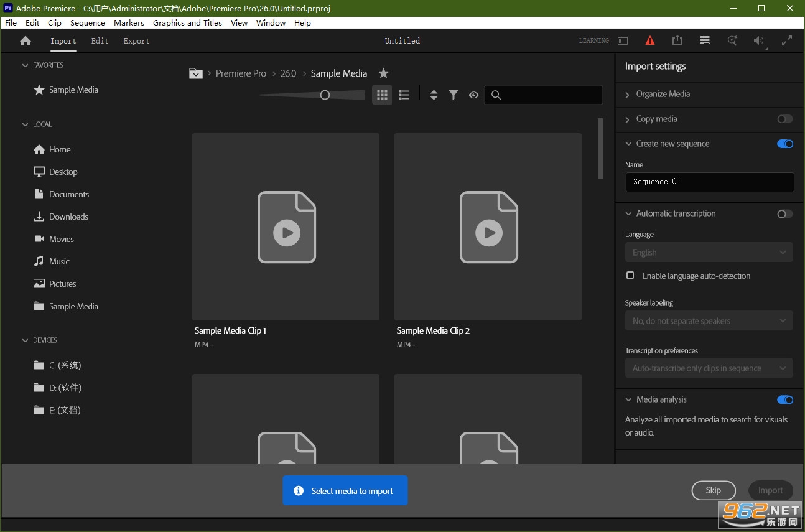This screenshot has height=532, width=805.
Task: Turn off Create new sequence switch
Action: [x=785, y=144]
